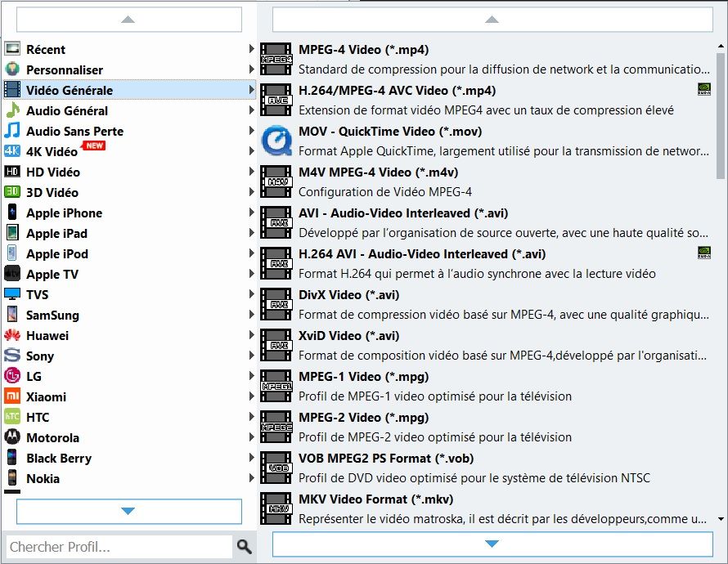728x564 pixels.
Task: Expand the Sony submenu arrow
Action: [x=251, y=356]
